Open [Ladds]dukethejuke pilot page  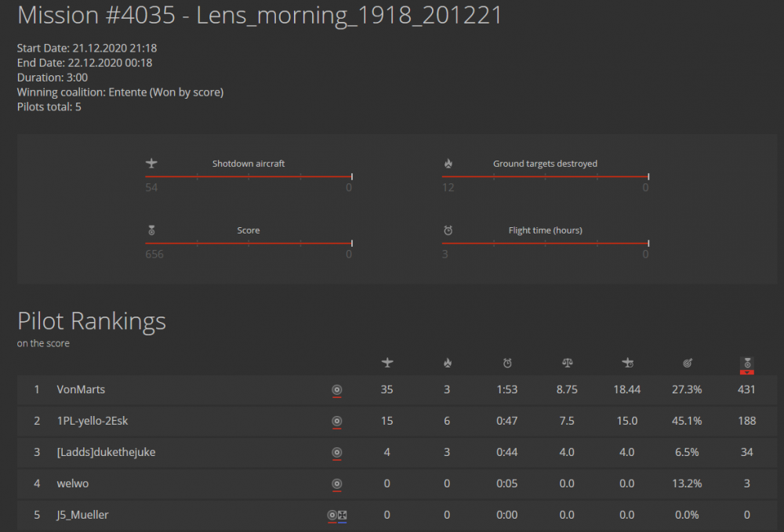106,452
